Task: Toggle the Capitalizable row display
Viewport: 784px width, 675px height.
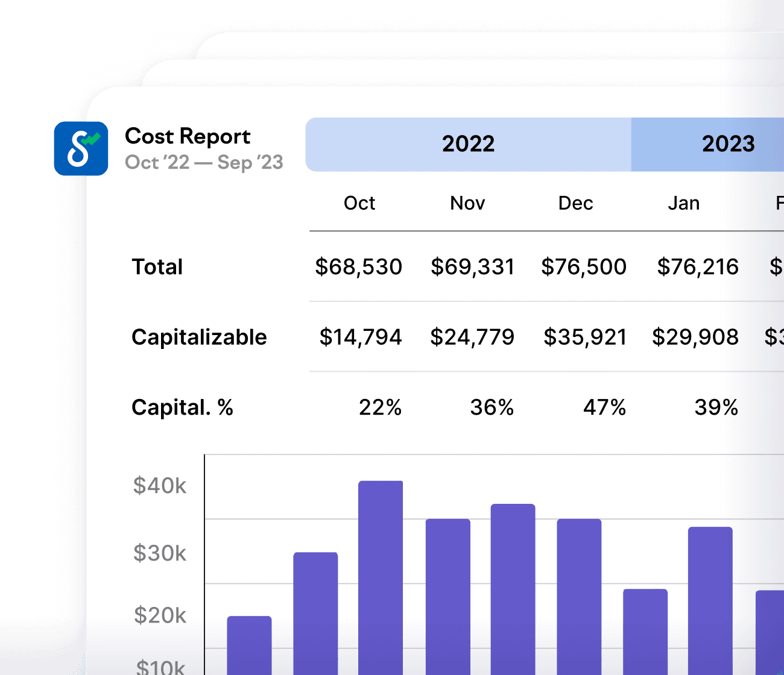Action: [x=199, y=337]
